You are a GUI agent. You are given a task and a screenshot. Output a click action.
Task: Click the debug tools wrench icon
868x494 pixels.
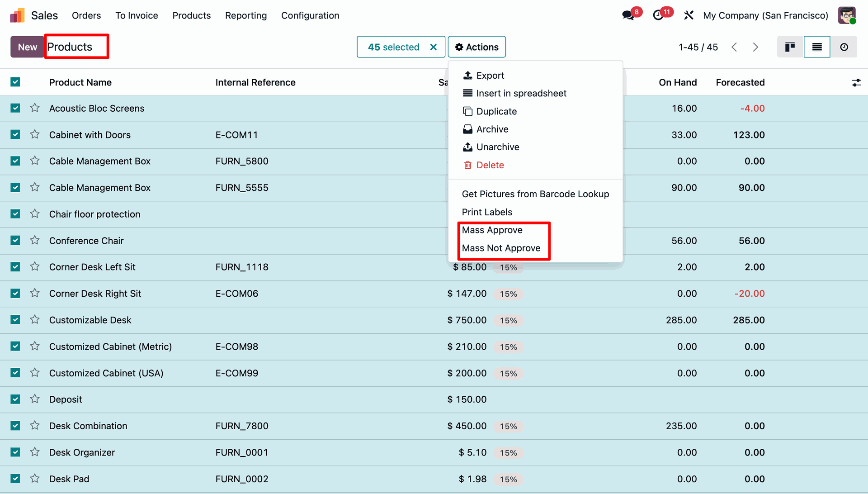[689, 15]
